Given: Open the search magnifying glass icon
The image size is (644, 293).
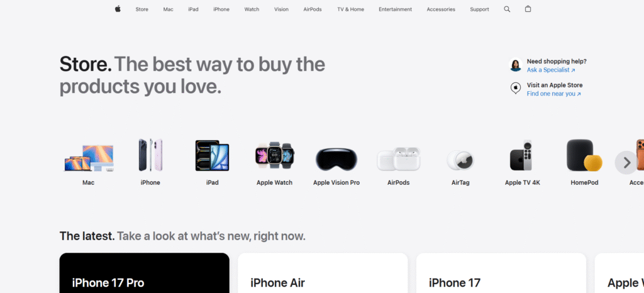Looking at the screenshot, I should [x=507, y=9].
